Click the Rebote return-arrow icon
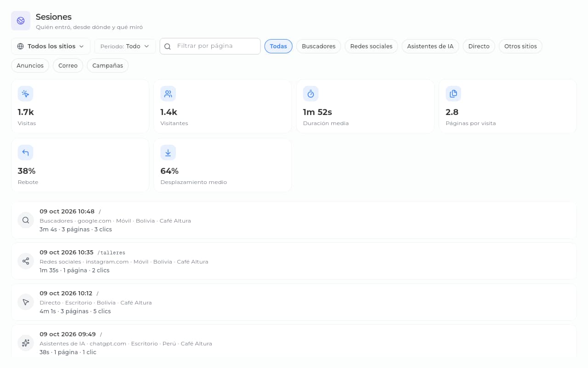The image size is (588, 368). (25, 153)
